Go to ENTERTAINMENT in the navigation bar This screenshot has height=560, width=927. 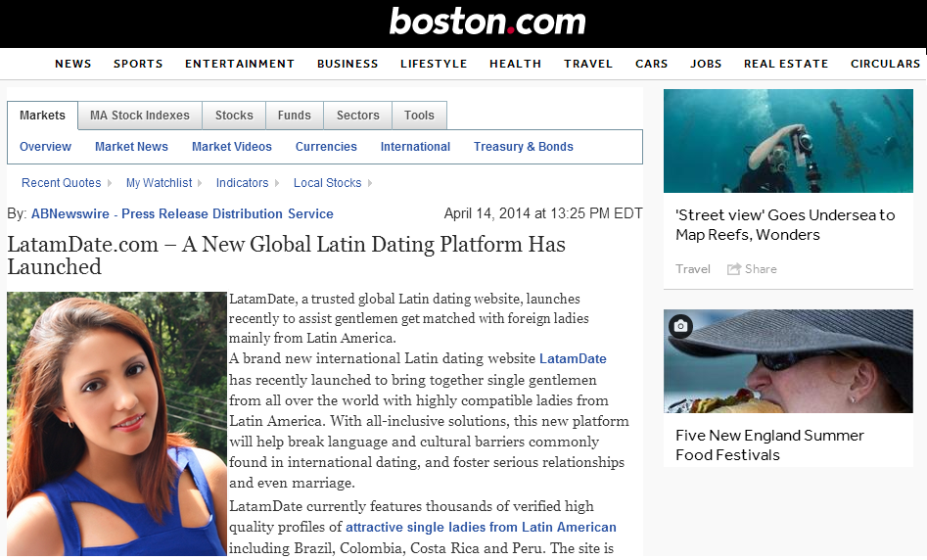(x=240, y=64)
